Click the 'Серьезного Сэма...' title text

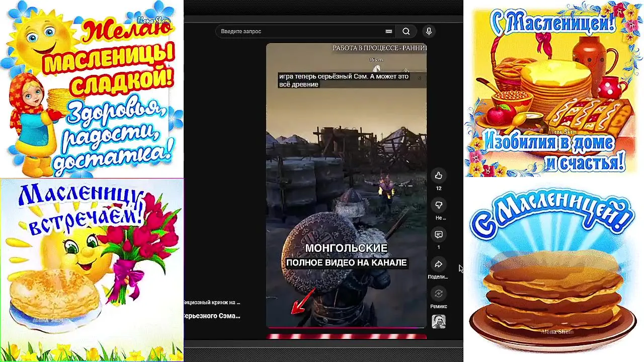(x=212, y=316)
